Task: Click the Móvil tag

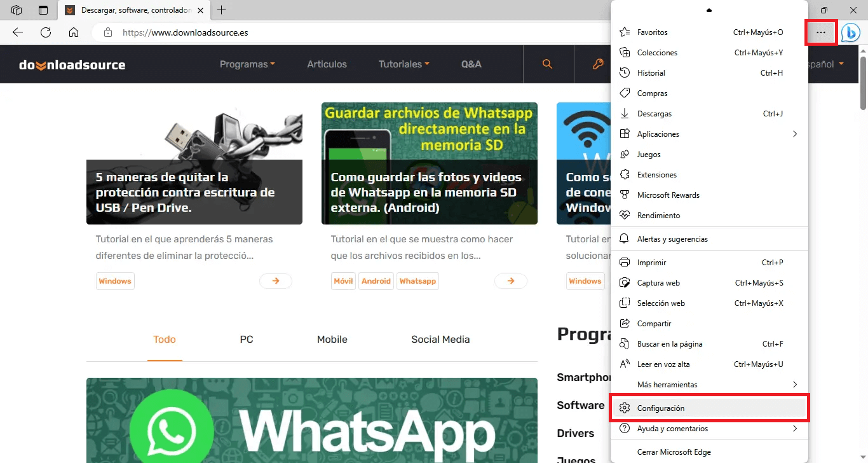Action: [343, 281]
